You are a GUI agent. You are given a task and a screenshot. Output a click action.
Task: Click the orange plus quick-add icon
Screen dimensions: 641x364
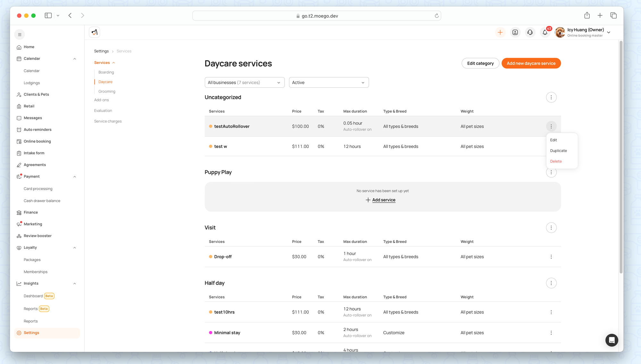(500, 32)
